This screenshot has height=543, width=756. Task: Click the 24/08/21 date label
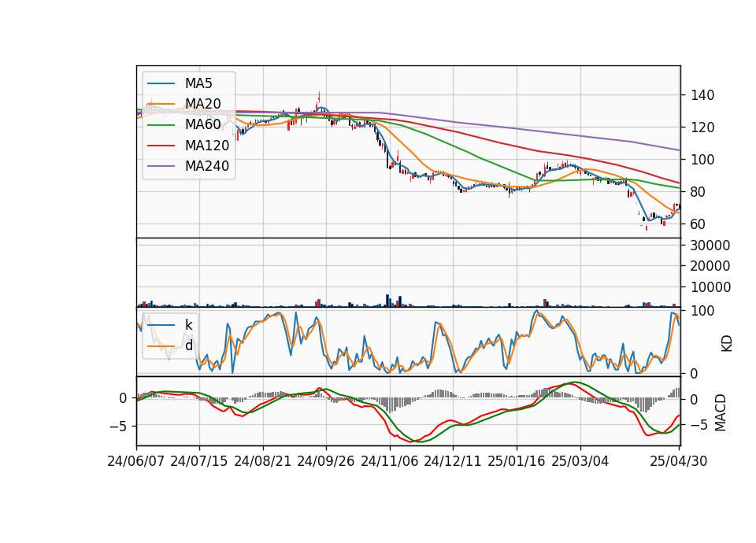tap(263, 461)
